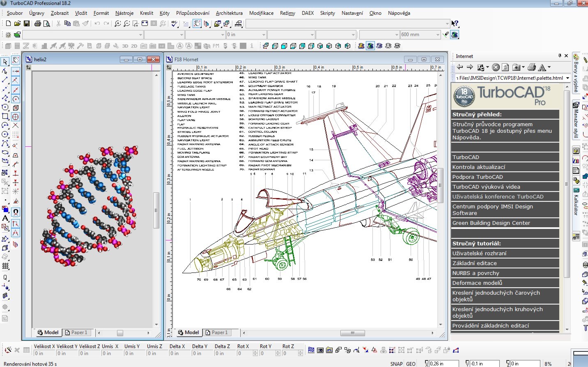
Task: Click the teapot render icon beside 600 mm
Action: 455,35
